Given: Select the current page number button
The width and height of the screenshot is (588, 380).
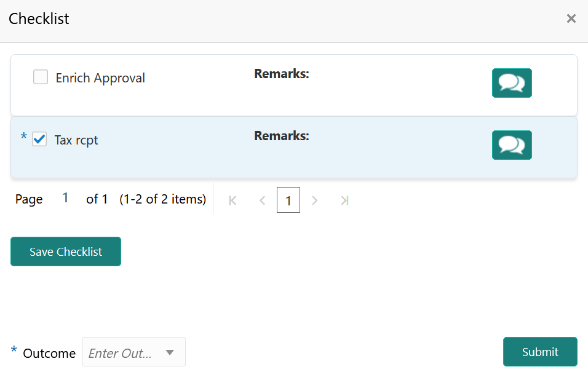Looking at the screenshot, I should coord(288,200).
